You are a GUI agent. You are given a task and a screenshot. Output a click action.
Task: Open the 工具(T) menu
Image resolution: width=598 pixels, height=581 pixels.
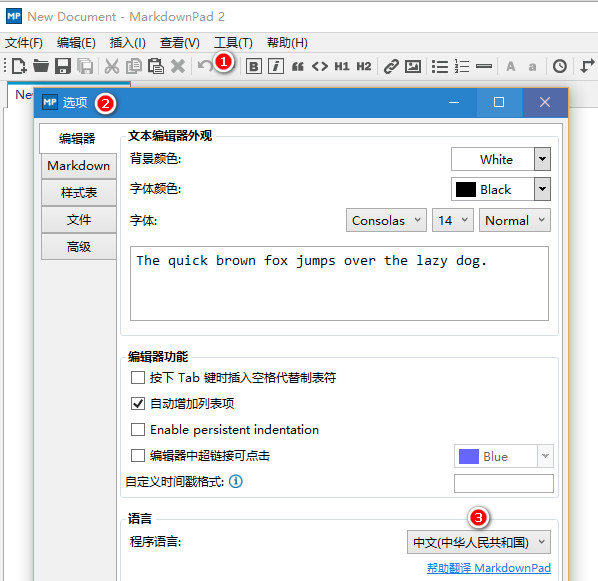(x=233, y=43)
